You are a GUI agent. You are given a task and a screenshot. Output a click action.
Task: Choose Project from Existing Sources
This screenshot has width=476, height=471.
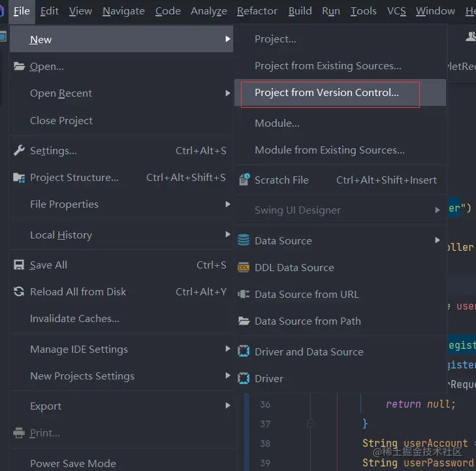pos(340,66)
